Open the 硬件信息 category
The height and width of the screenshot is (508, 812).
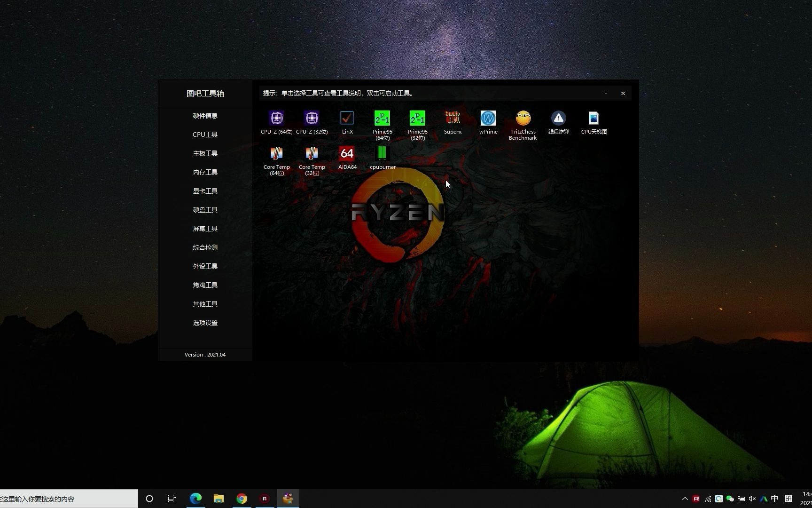[205, 116]
